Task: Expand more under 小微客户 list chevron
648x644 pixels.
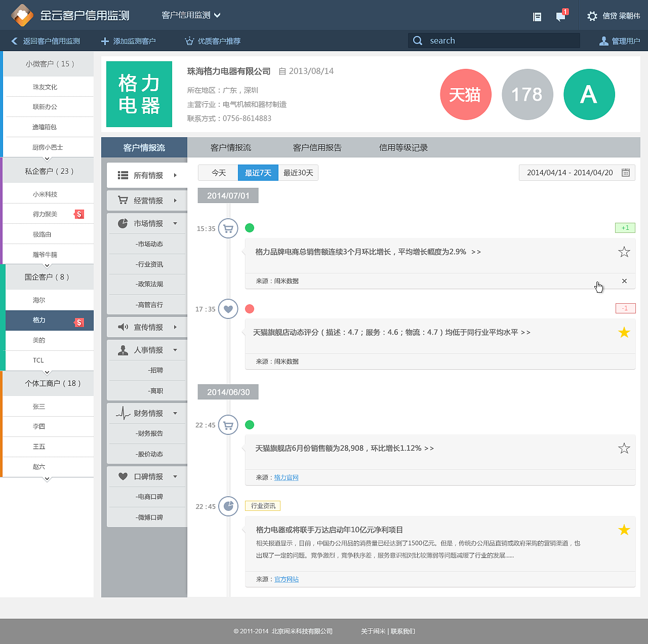Action: pos(47,159)
